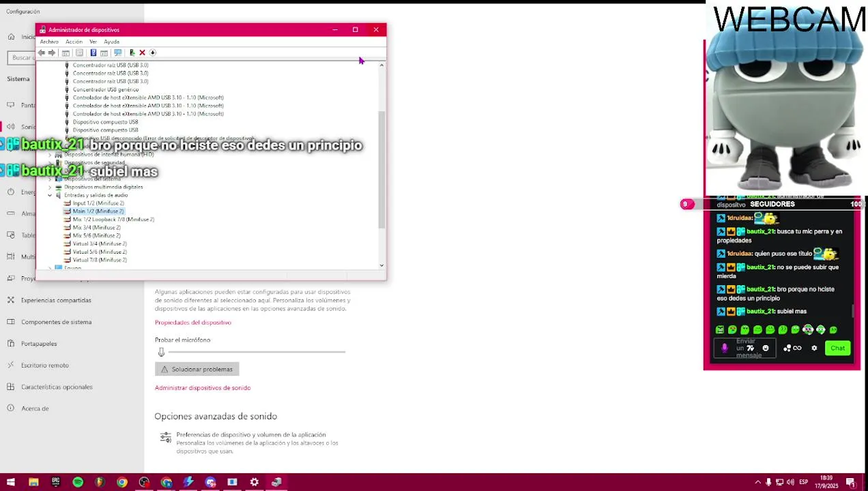This screenshot has width=868, height=491.
Task: Select Mix 3/4 (Minifuse 2) device
Action: 96,228
